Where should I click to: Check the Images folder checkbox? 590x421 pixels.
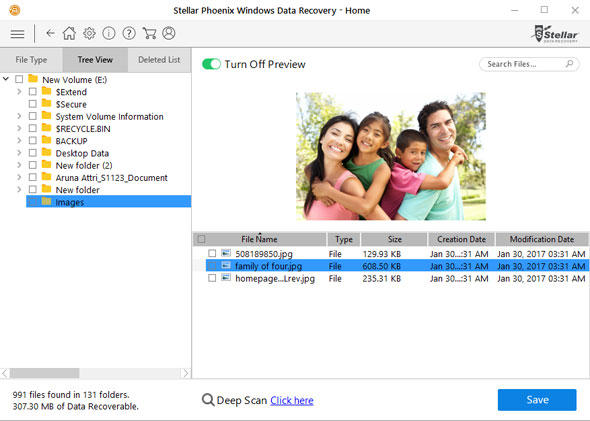pos(33,202)
